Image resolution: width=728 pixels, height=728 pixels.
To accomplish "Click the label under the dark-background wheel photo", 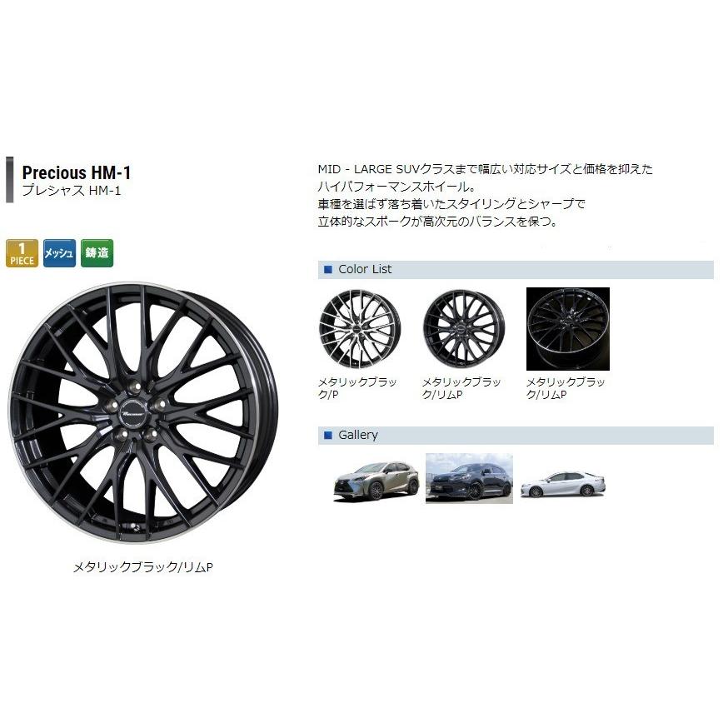I will [x=566, y=388].
